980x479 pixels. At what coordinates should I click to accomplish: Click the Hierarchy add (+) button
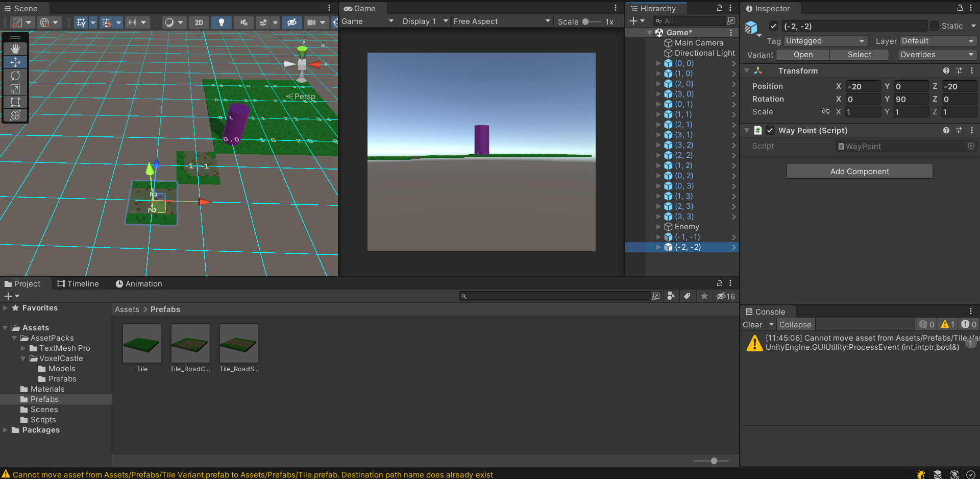(633, 21)
